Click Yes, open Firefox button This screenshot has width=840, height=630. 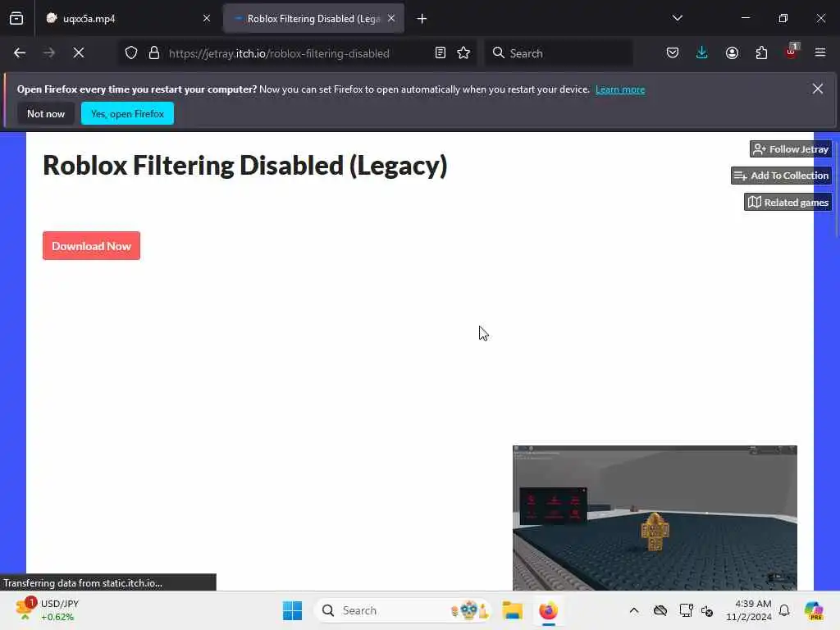click(127, 113)
